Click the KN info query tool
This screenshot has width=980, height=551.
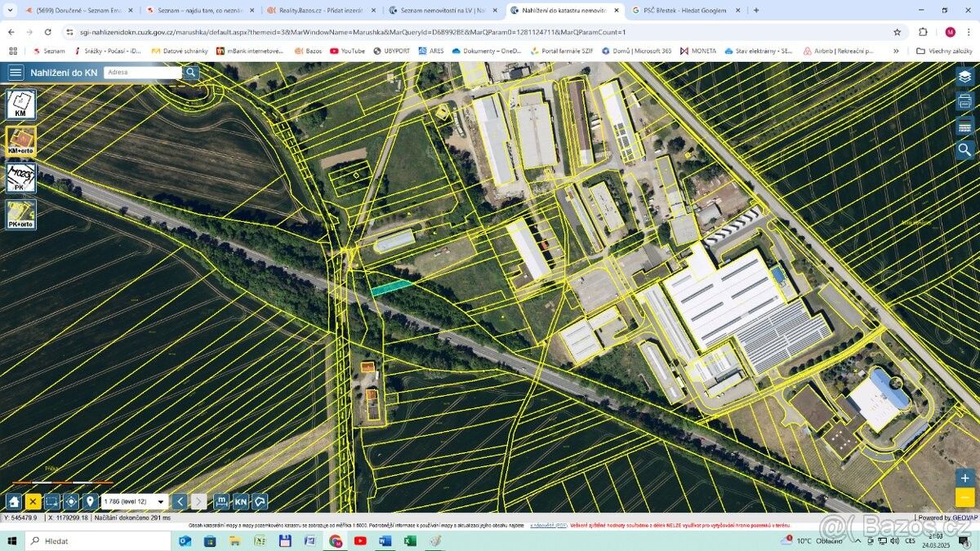point(241,501)
